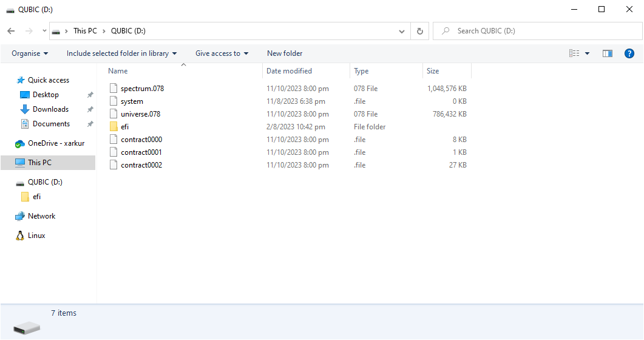
Task: Open Downloads in the navigation pane
Action: (x=50, y=109)
